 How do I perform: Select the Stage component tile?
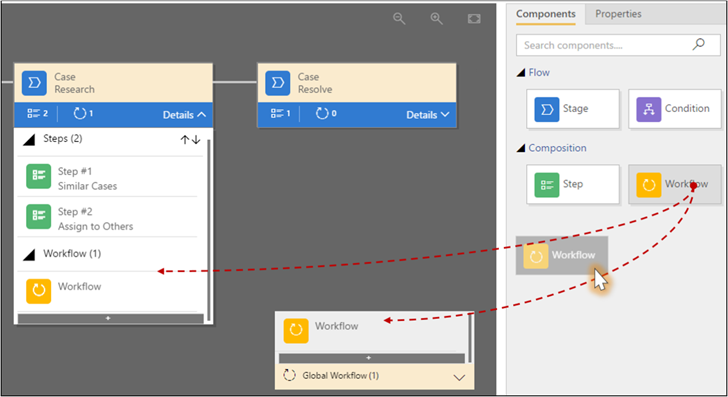[x=573, y=109]
